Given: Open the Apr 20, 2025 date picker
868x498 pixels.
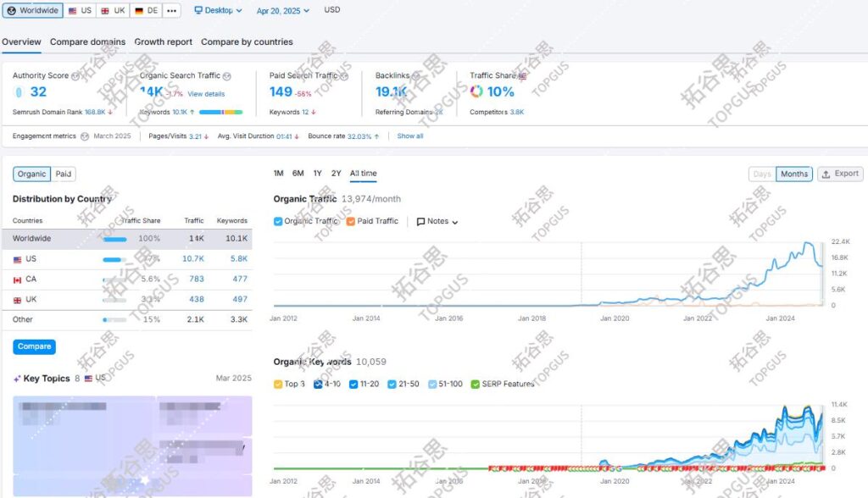Looking at the screenshot, I should 278,11.
